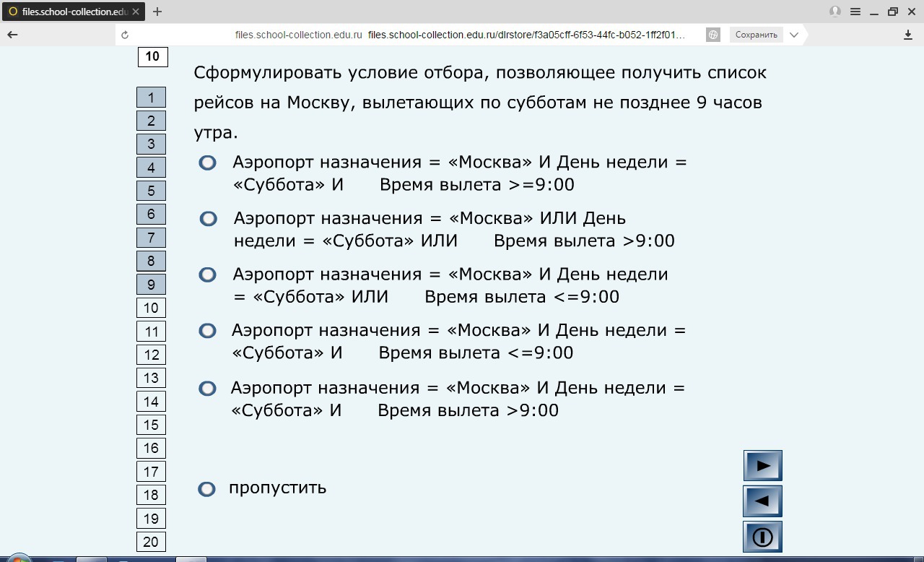The image size is (924, 562).
Task: Restore down the browser window
Action: click(893, 12)
